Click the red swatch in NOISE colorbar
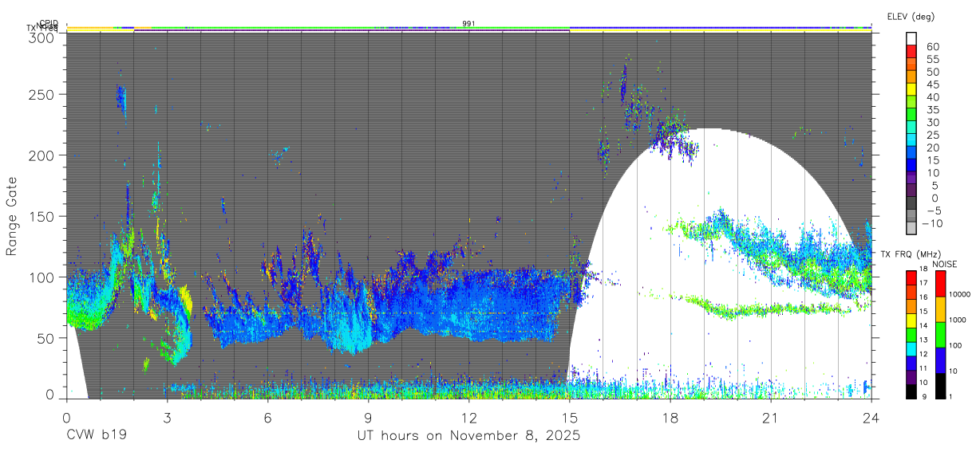Screen dimensions: 980x452 [x=939, y=284]
